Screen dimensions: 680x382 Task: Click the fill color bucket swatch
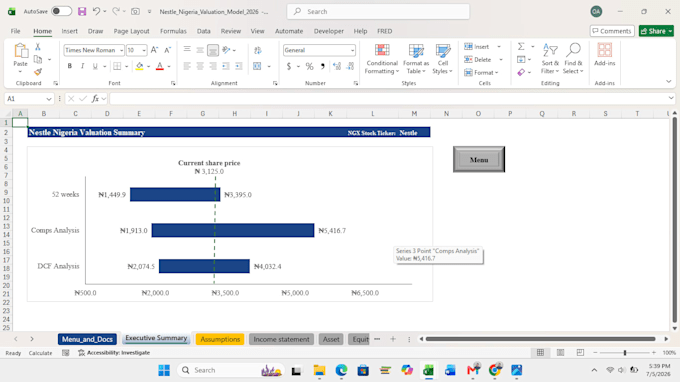139,66
